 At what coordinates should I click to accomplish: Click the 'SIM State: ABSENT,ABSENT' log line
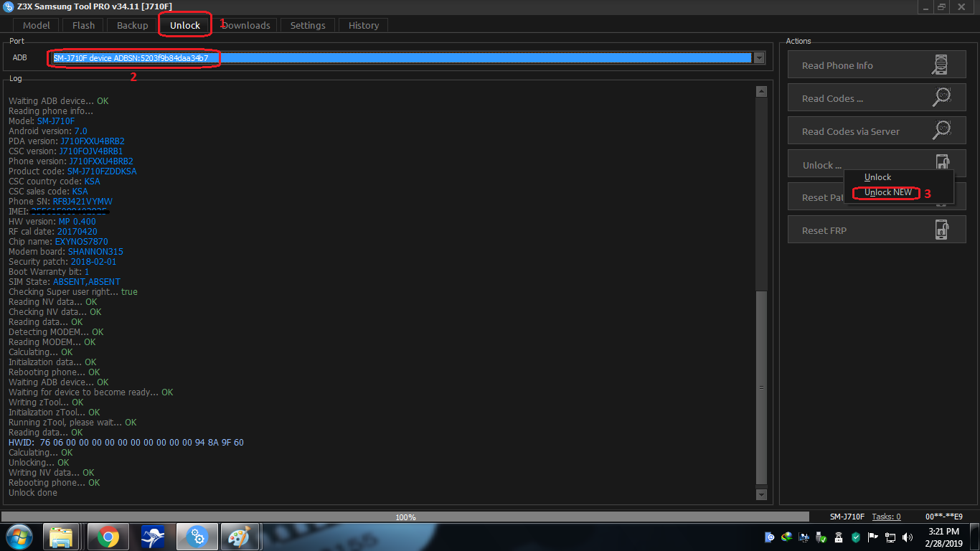(x=65, y=282)
